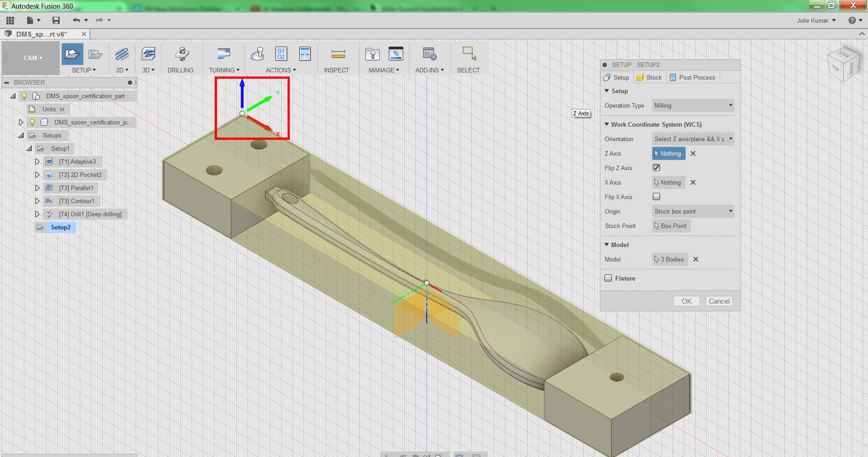Collapse the browser with the double-arrow icon
Screen dimensions: 868x457
point(7,82)
